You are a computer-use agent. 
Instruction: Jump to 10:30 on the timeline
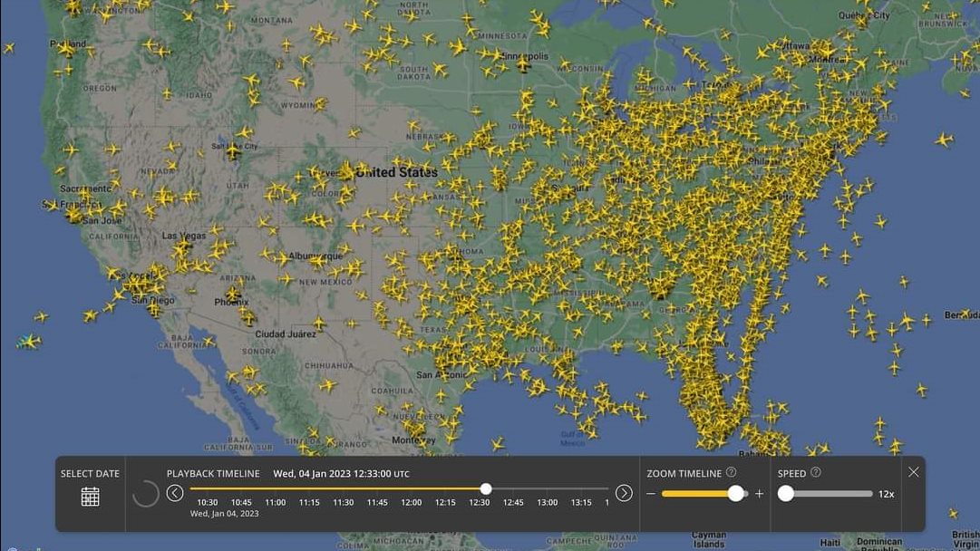coord(207,502)
